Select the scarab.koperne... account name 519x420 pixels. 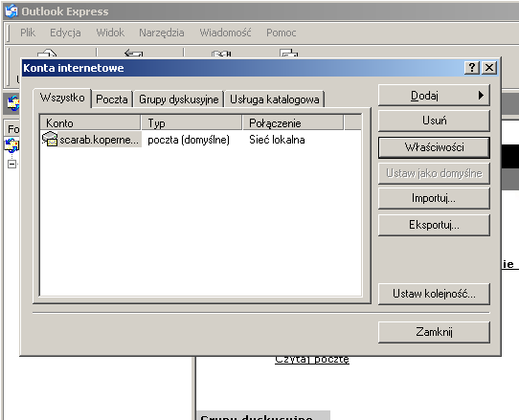[99, 140]
